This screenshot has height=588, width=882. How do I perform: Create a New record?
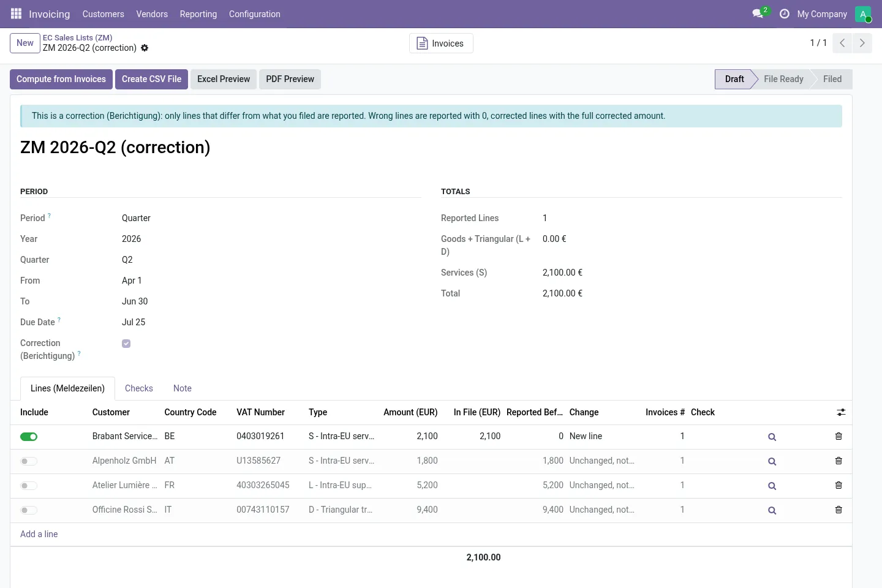point(25,43)
